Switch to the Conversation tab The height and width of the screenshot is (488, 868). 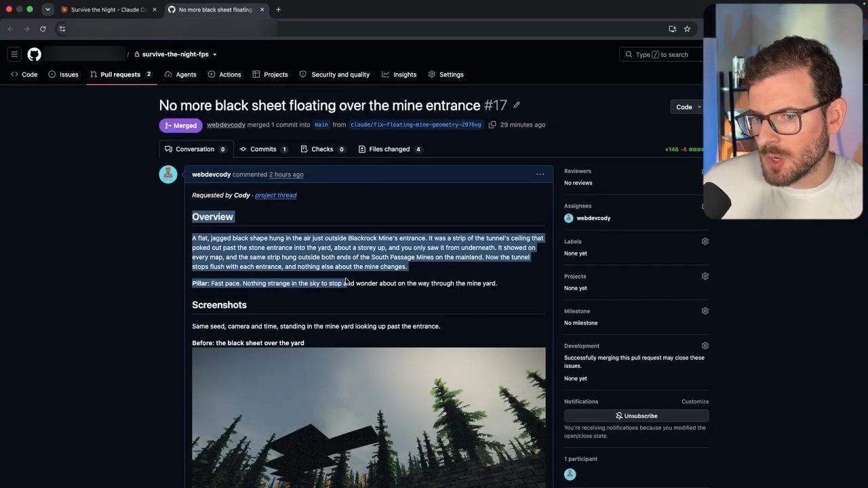click(196, 149)
